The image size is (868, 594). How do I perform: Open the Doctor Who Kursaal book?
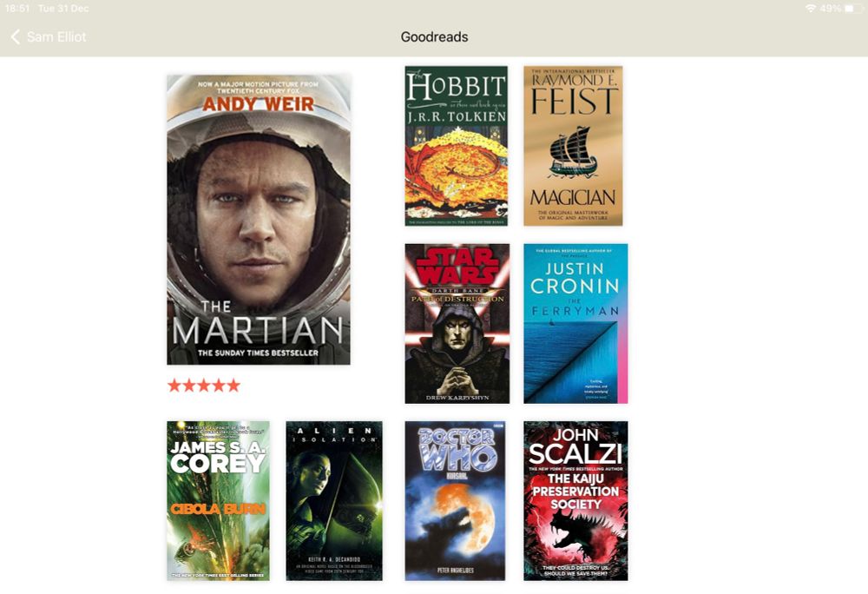pyautogui.click(x=455, y=500)
